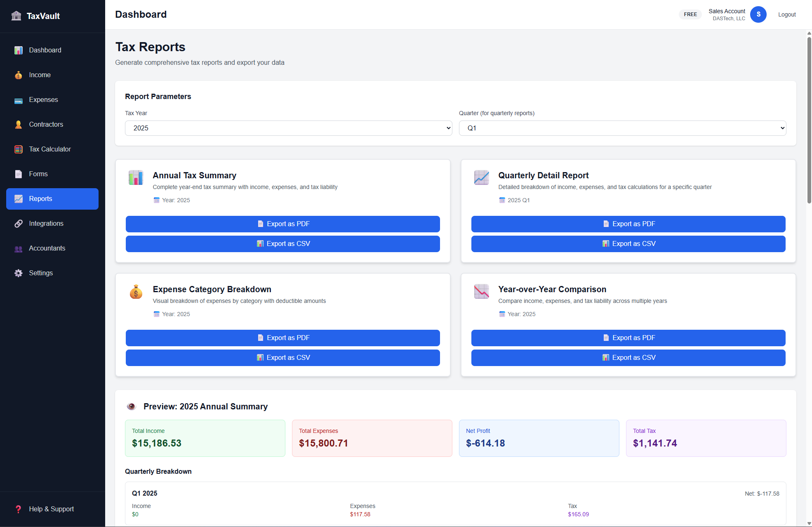Open the Tax Calculator icon
This screenshot has width=812, height=527.
tap(19, 149)
